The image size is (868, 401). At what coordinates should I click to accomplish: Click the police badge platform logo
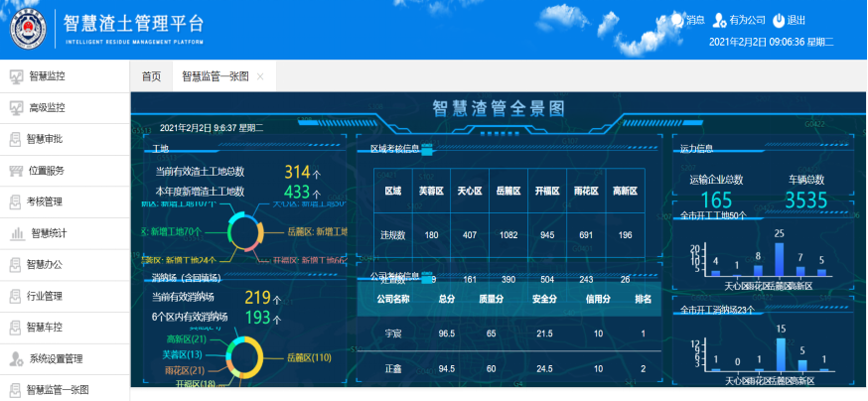(30, 29)
